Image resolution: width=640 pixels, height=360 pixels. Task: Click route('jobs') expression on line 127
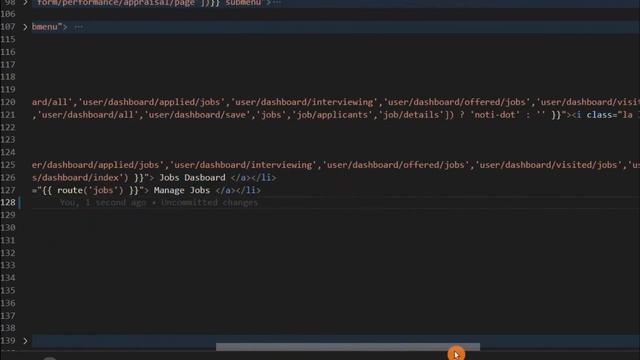tap(90, 190)
